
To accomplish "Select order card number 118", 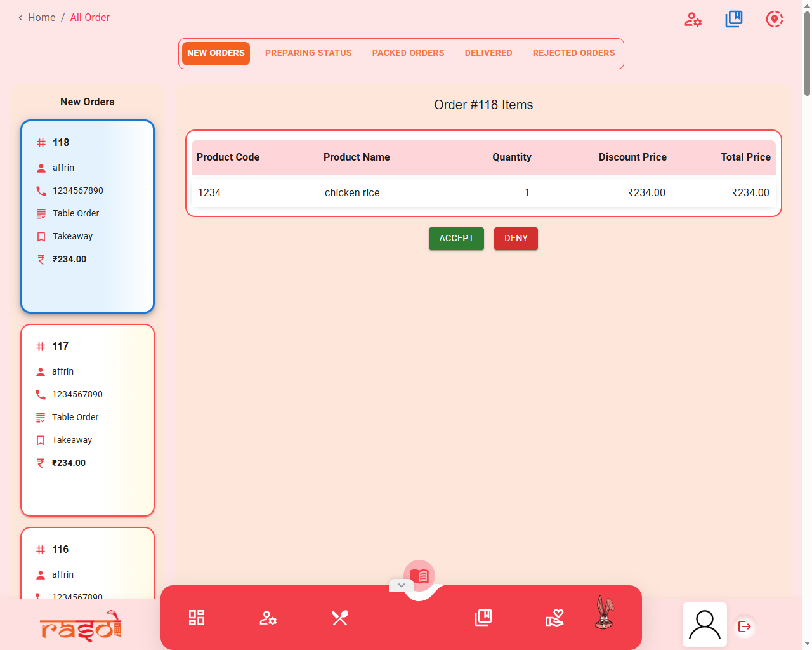I will 88,216.
